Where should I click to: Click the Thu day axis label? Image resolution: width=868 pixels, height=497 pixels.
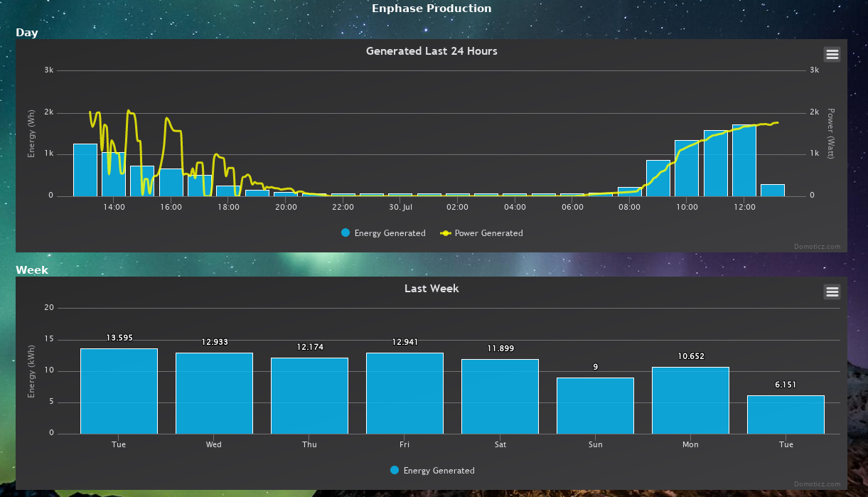pos(309,444)
